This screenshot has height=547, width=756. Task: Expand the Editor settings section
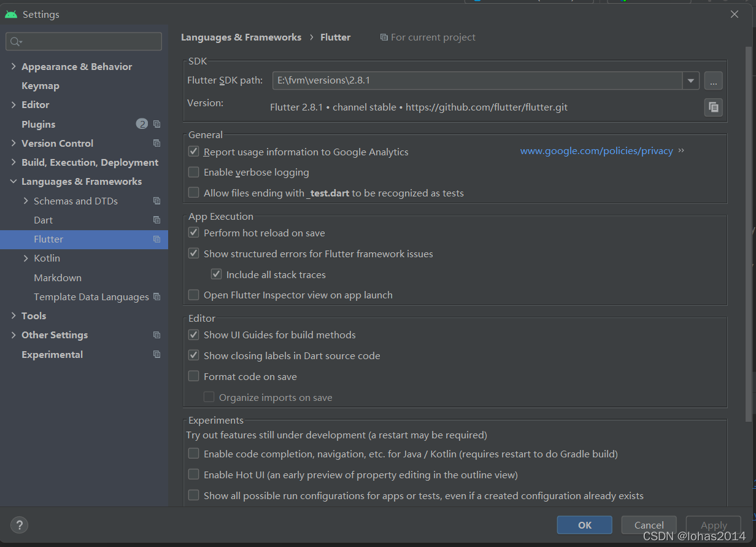tap(13, 105)
